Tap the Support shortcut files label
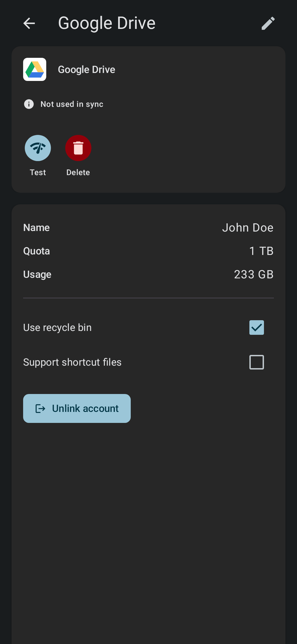This screenshot has width=297, height=644. click(72, 362)
